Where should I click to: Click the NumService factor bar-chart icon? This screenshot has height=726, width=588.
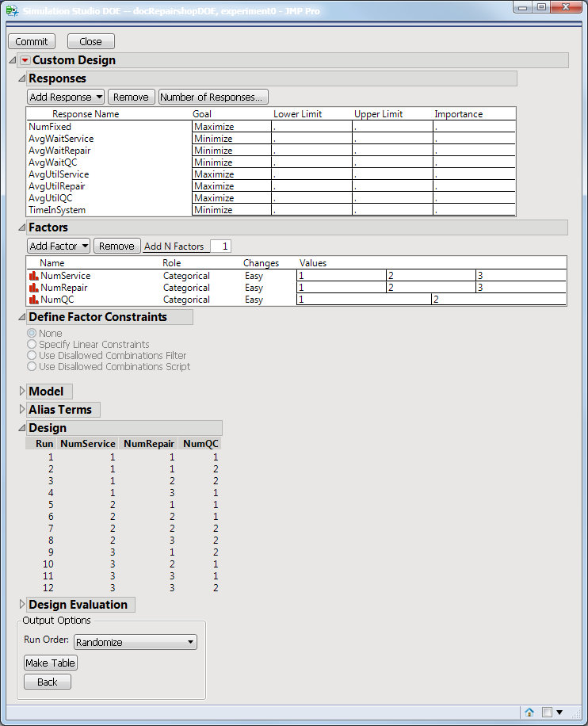tap(33, 276)
